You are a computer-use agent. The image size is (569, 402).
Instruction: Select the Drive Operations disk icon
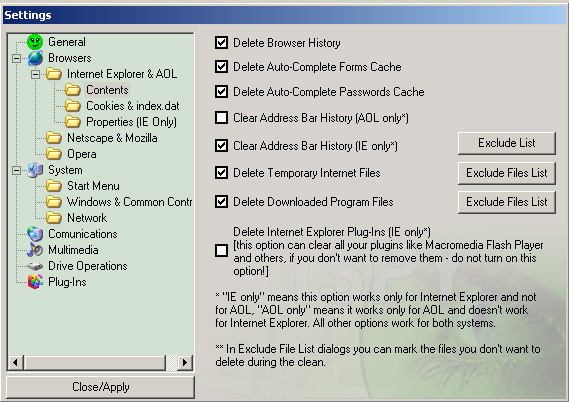click(x=35, y=266)
